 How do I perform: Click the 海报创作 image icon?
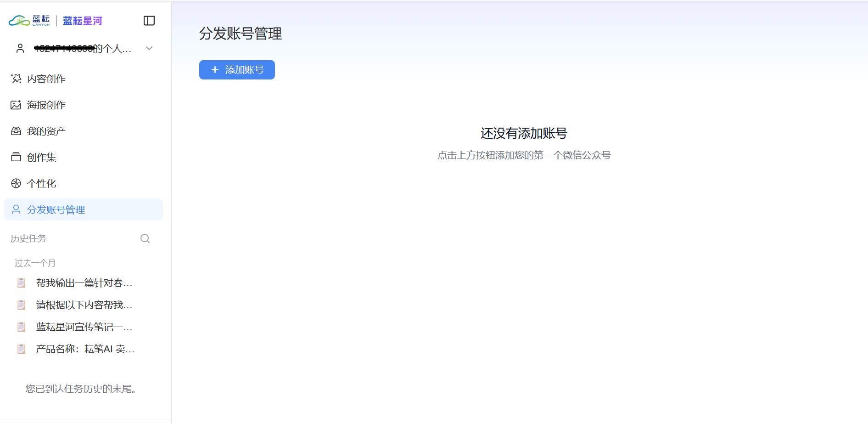pyautogui.click(x=16, y=105)
